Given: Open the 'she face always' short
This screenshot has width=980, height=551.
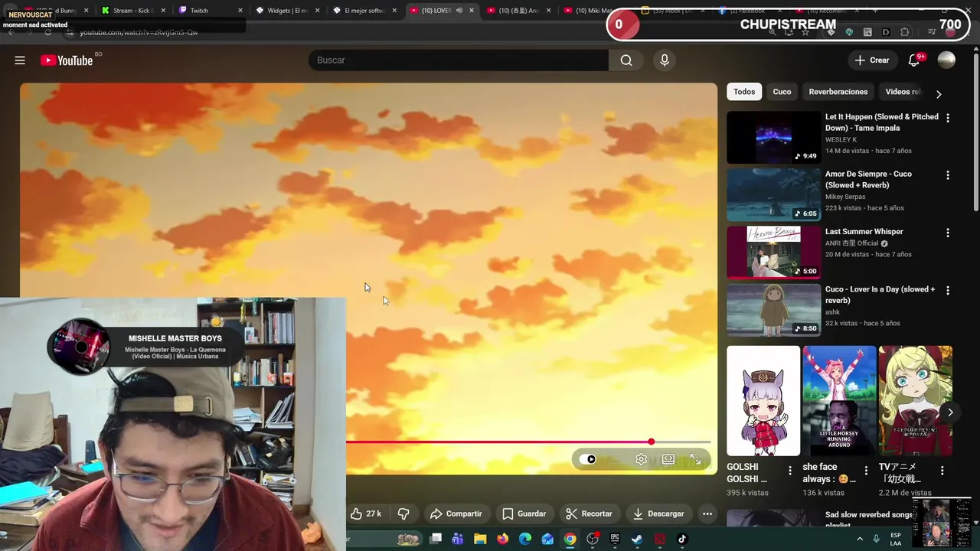Looking at the screenshot, I should click(x=839, y=401).
